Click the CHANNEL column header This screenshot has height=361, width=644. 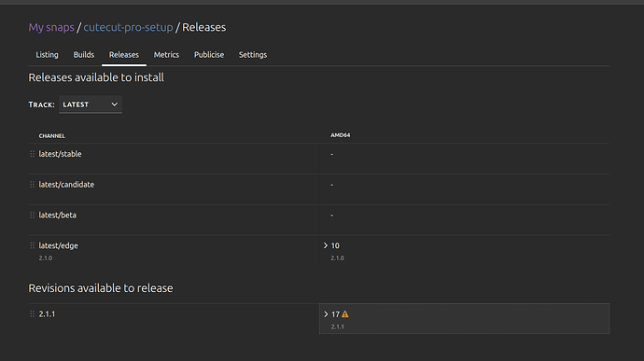tap(51, 135)
